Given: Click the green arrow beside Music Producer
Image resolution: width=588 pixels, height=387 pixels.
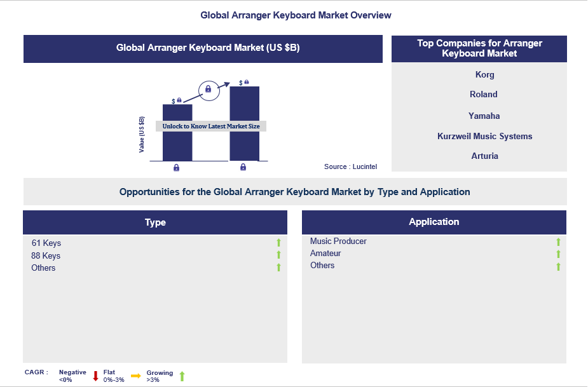Looking at the screenshot, I should pos(558,242).
